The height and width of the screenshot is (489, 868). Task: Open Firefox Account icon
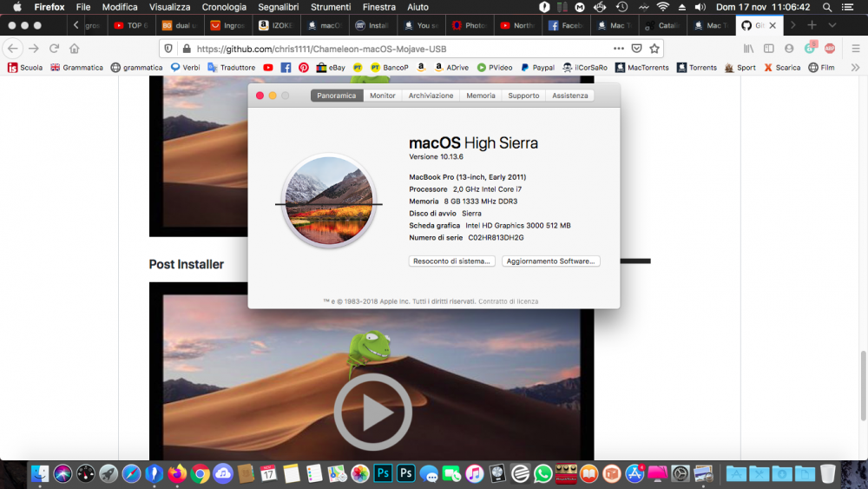(789, 49)
